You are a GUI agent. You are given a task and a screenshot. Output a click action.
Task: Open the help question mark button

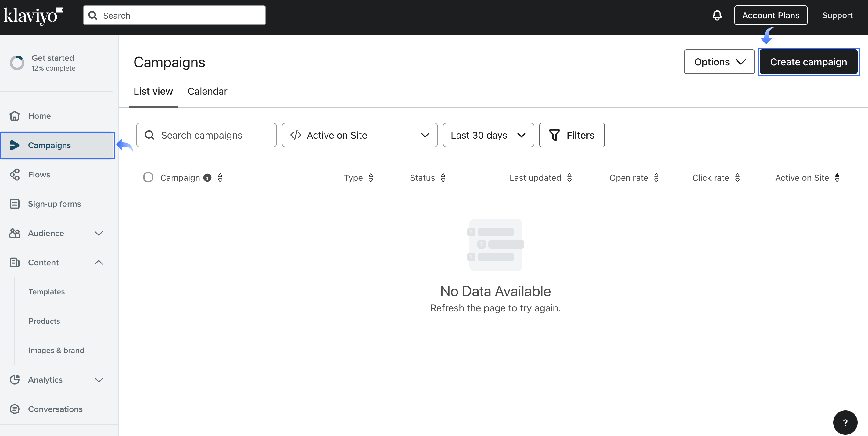[x=845, y=422]
